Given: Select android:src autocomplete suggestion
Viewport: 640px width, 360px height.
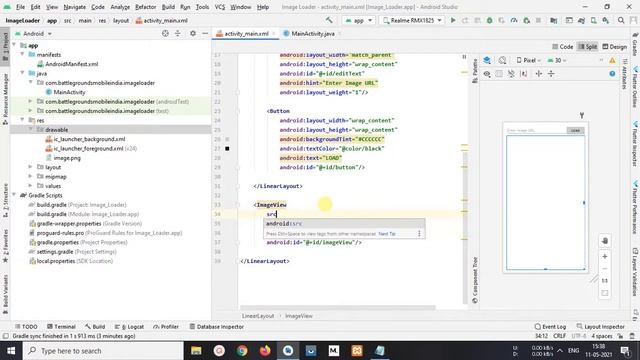Looking at the screenshot, I should pyautogui.click(x=344, y=224).
